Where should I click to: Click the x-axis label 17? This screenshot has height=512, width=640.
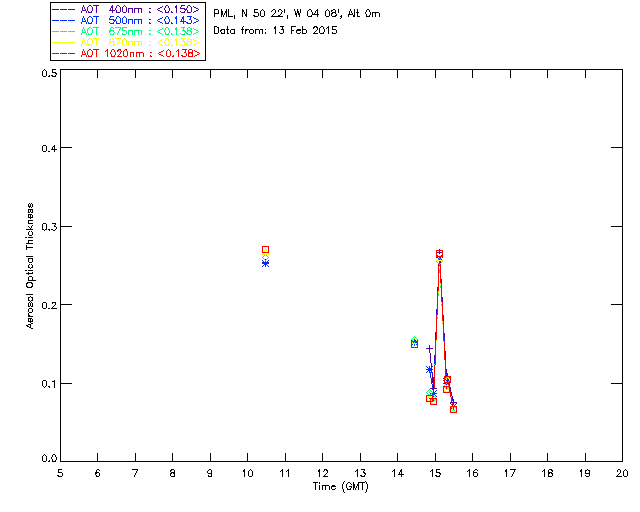[x=510, y=473]
